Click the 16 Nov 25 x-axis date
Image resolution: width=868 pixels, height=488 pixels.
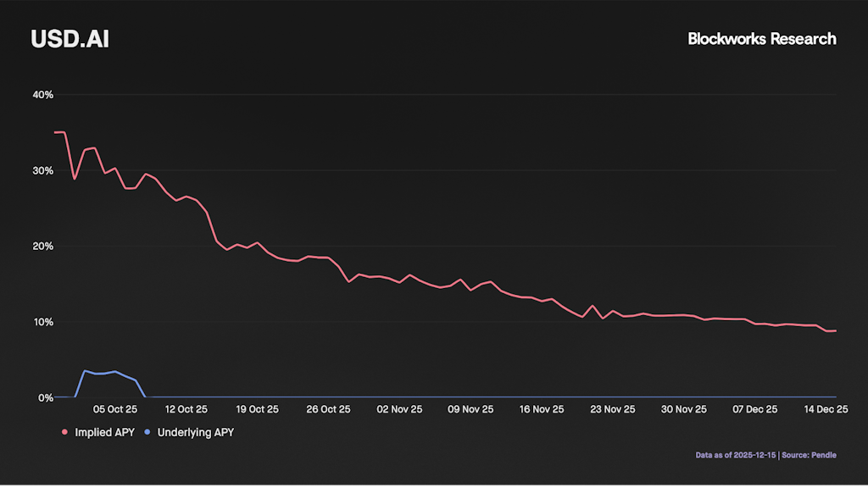[542, 409]
